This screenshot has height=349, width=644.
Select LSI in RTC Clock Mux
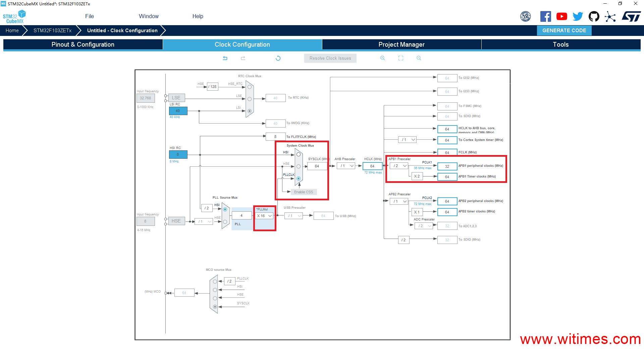tap(250, 111)
